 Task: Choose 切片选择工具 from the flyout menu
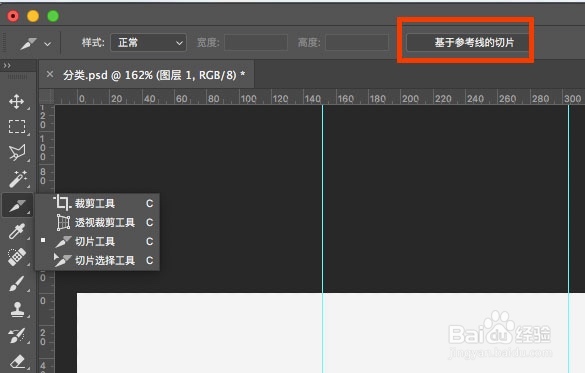(97, 260)
